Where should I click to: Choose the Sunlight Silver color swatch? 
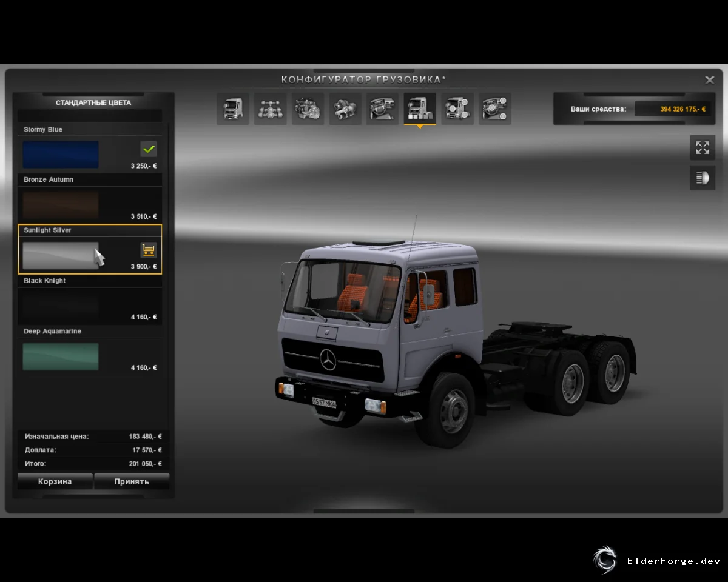click(61, 256)
